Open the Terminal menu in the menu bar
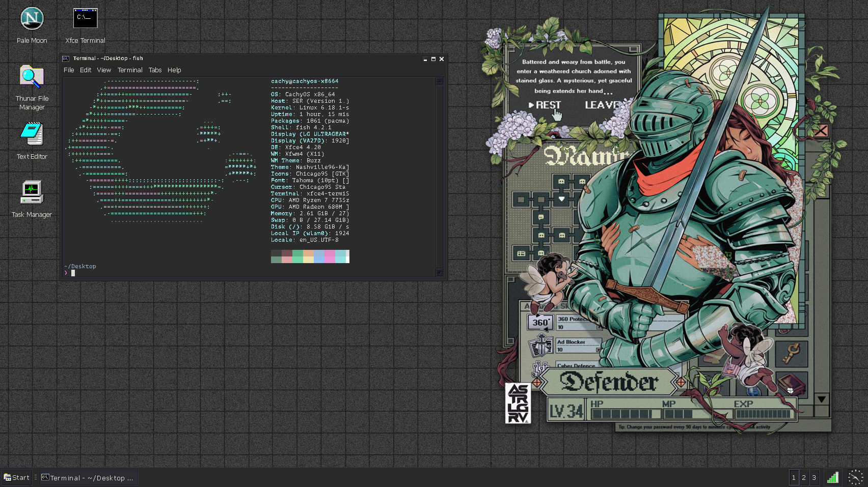This screenshot has width=868, height=487. click(x=130, y=70)
